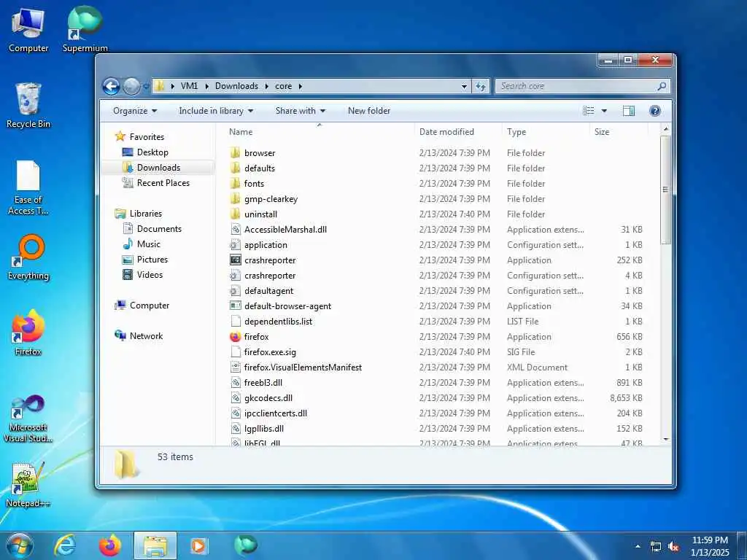The width and height of the screenshot is (747, 560).
Task: Select the browser folder icon
Action: coord(236,153)
